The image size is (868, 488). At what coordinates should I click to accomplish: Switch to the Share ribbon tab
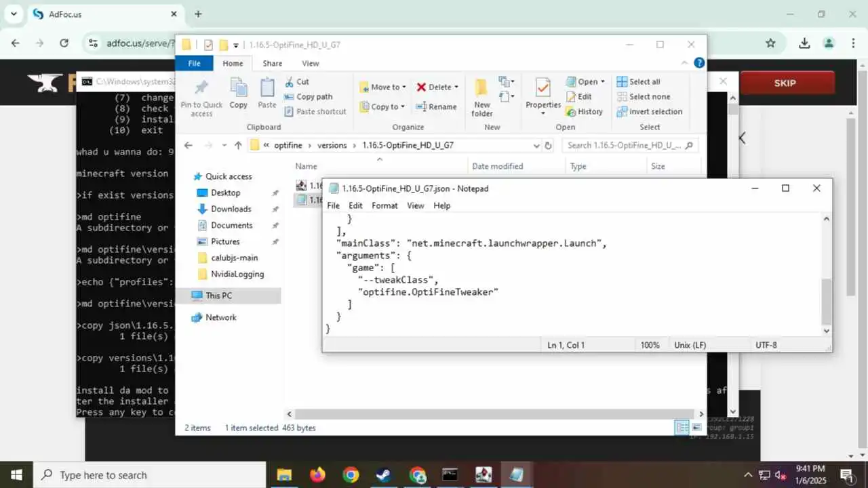coord(272,63)
